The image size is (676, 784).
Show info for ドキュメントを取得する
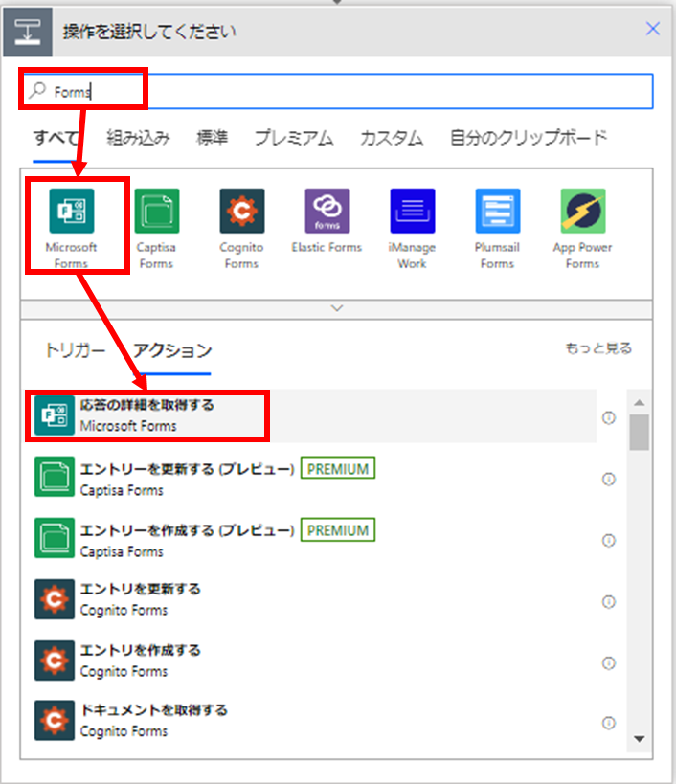[609, 723]
